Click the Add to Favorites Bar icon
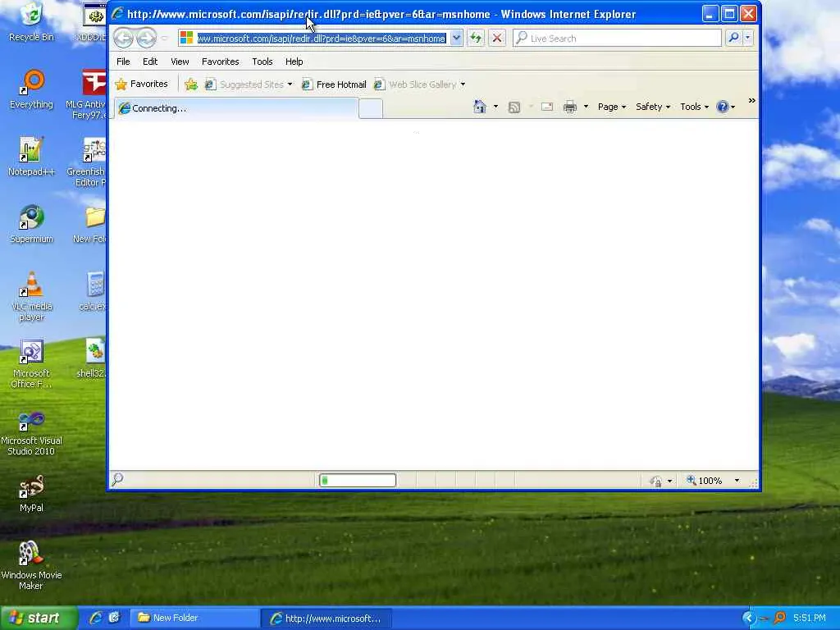Viewport: 840px width, 630px height. click(191, 84)
